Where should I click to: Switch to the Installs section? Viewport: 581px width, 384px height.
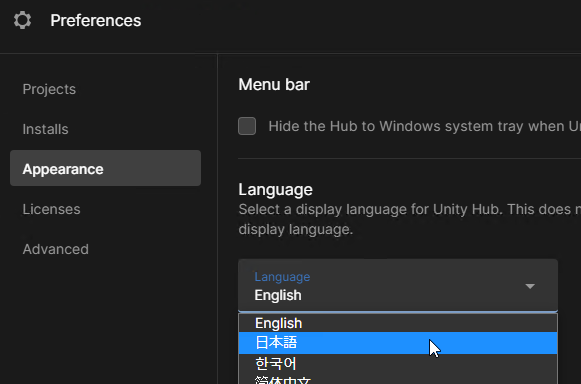(x=45, y=129)
